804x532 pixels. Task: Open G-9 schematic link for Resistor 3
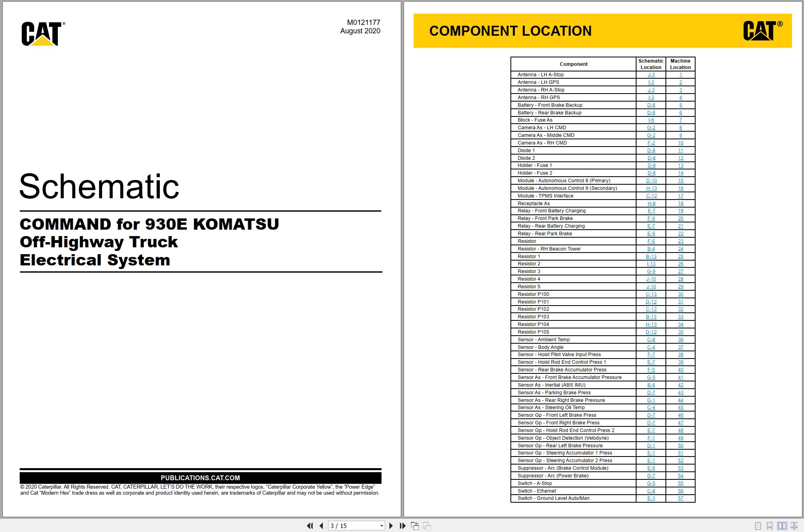pos(651,271)
